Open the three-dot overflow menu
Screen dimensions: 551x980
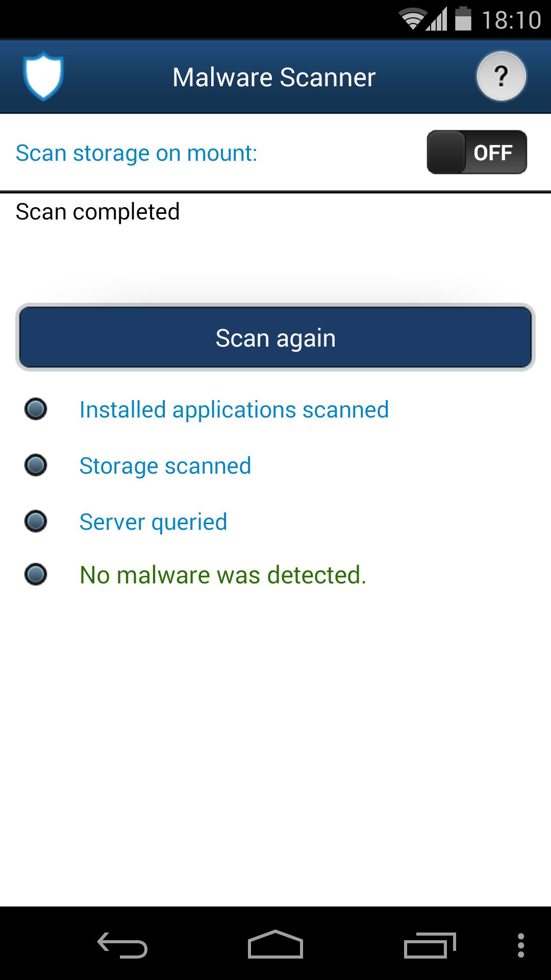click(521, 945)
